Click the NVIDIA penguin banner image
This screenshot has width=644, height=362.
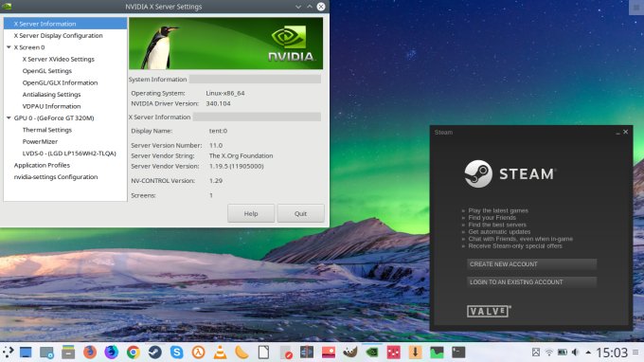click(x=226, y=44)
